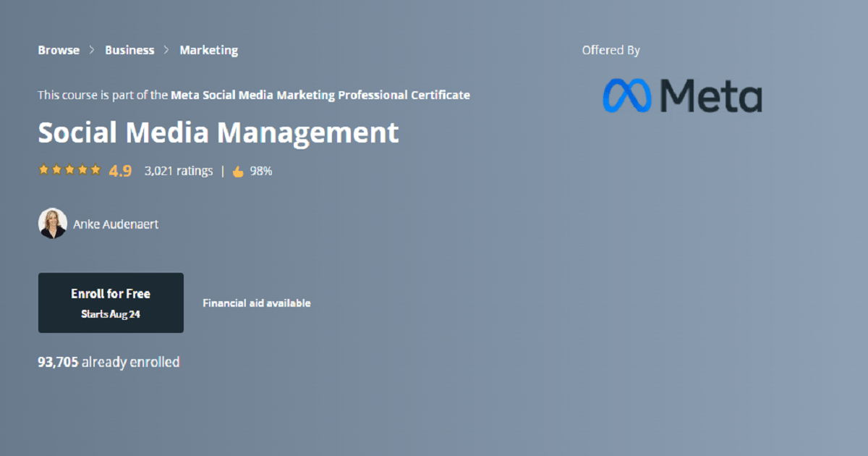Screen dimensions: 868x456
Task: Open the Financial aid available link
Action: tap(257, 303)
